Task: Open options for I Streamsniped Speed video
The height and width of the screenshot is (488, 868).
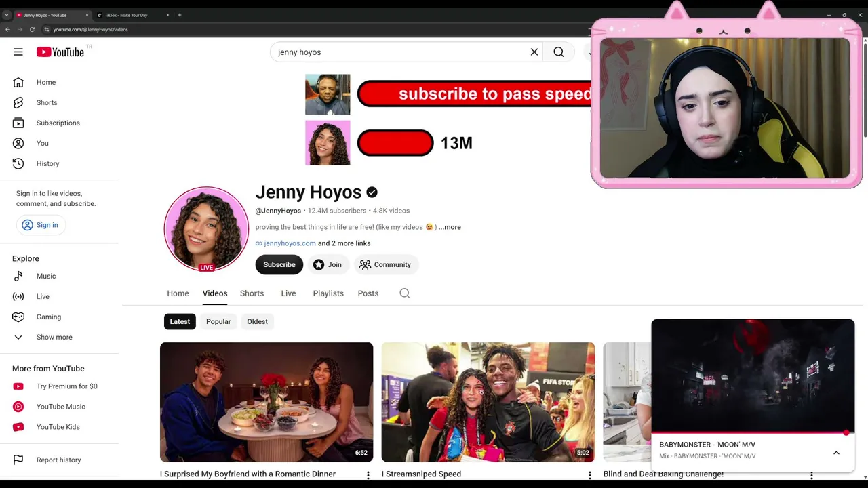Action: click(590, 475)
